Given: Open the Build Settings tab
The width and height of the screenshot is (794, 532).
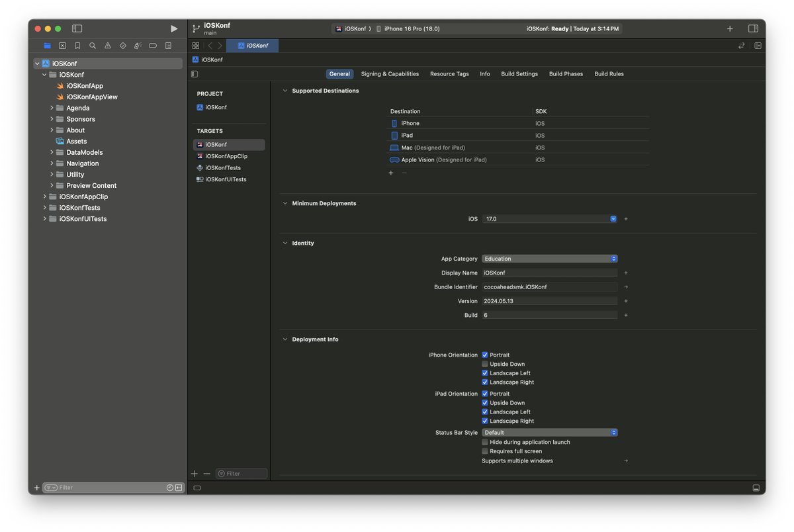Looking at the screenshot, I should tap(519, 74).
